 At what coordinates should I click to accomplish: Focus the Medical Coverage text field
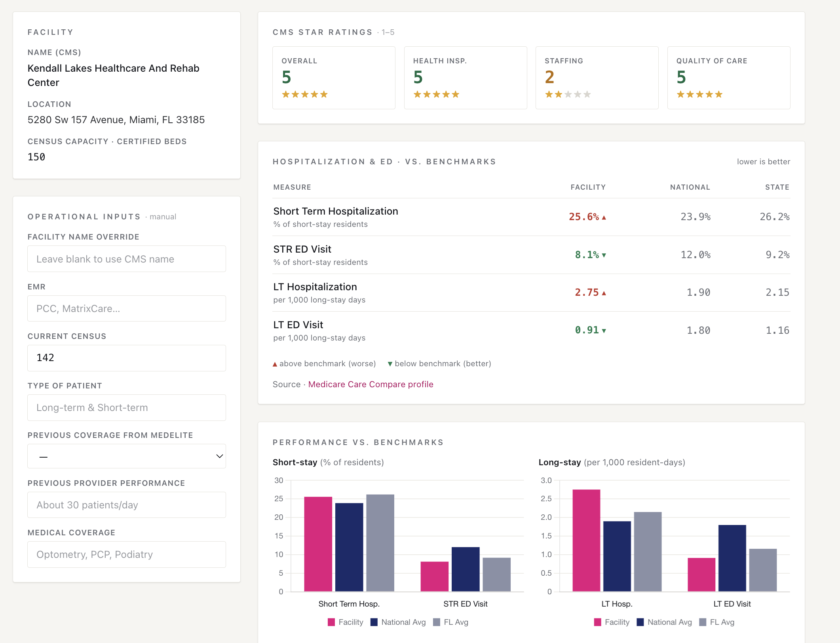(127, 554)
